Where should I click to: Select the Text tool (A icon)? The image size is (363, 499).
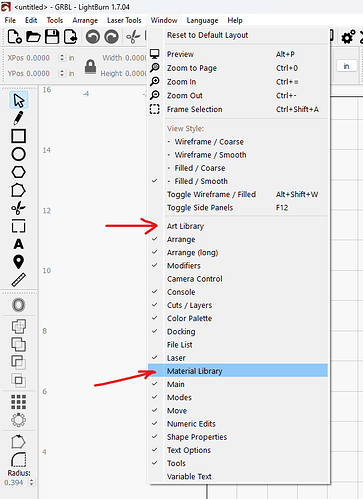18,244
